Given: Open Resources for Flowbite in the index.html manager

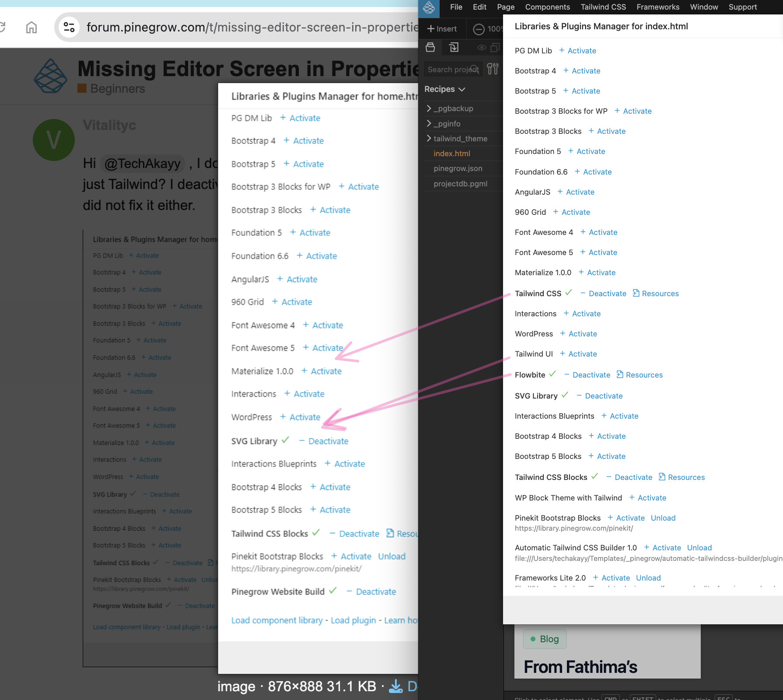Looking at the screenshot, I should pyautogui.click(x=640, y=375).
